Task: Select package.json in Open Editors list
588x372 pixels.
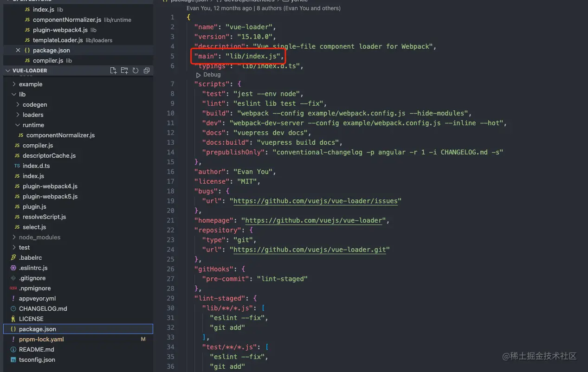Action: (78, 50)
